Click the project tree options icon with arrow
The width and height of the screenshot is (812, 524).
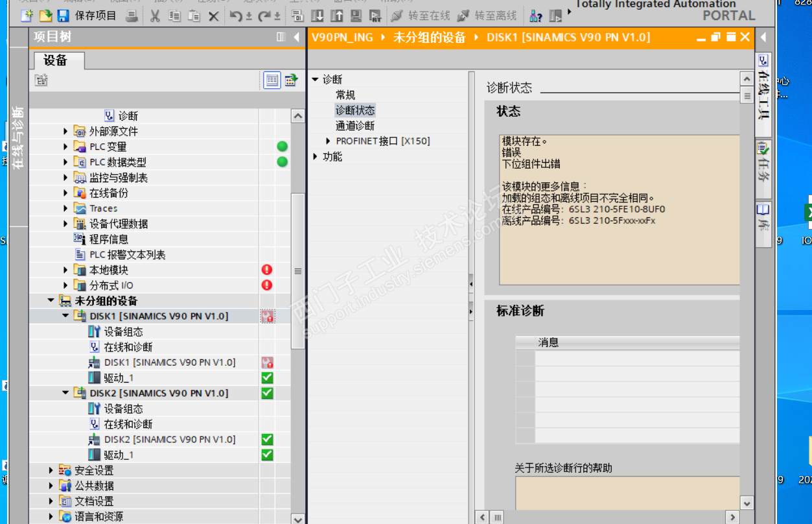tap(291, 80)
